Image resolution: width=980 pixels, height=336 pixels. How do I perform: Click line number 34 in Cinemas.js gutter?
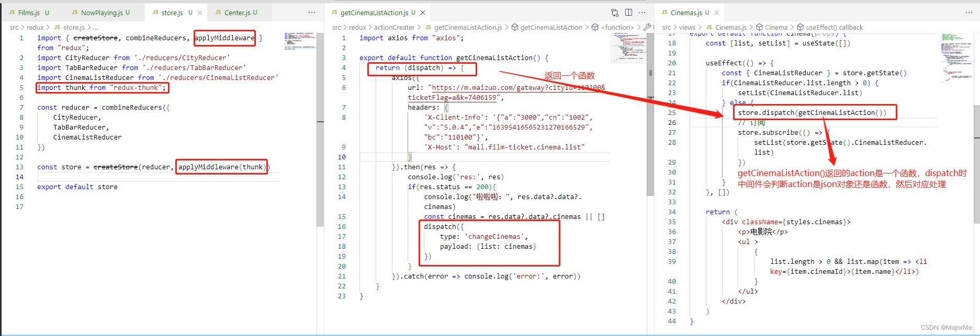point(672,212)
